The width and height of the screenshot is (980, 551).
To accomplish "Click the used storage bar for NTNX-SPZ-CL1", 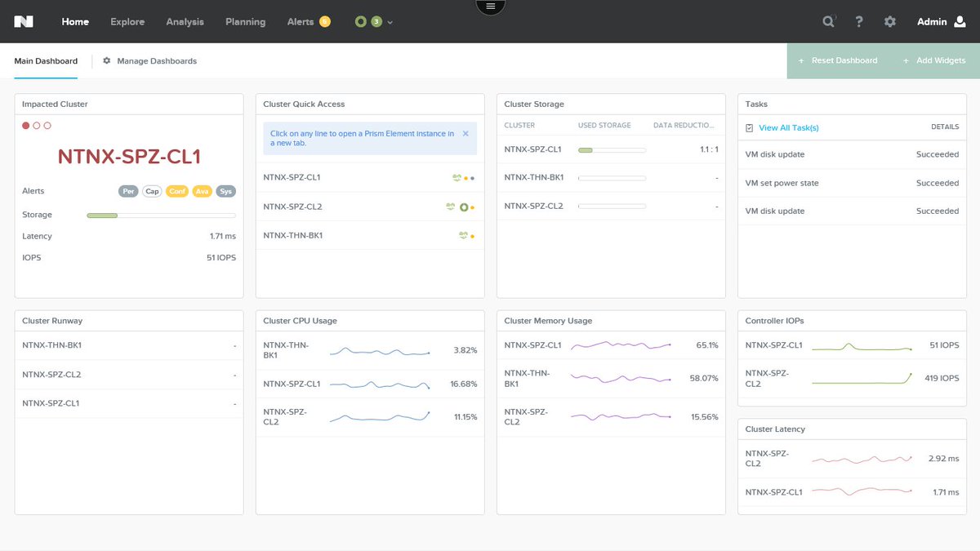I will point(612,150).
